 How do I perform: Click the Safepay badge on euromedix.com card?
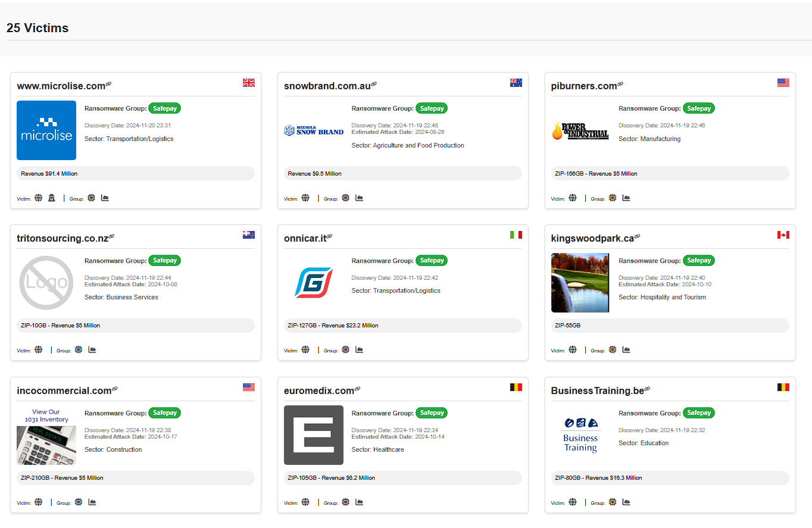point(432,413)
